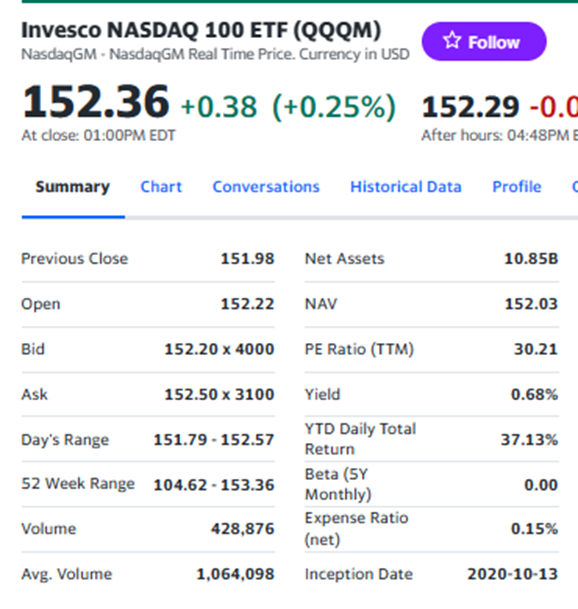The height and width of the screenshot is (609, 578).
Task: Click the Volume label
Action: pyautogui.click(x=49, y=529)
